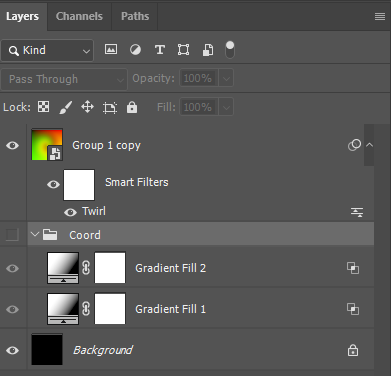Screen dimensions: 391x376
Task: Lock all layer attributes
Action: (x=132, y=107)
